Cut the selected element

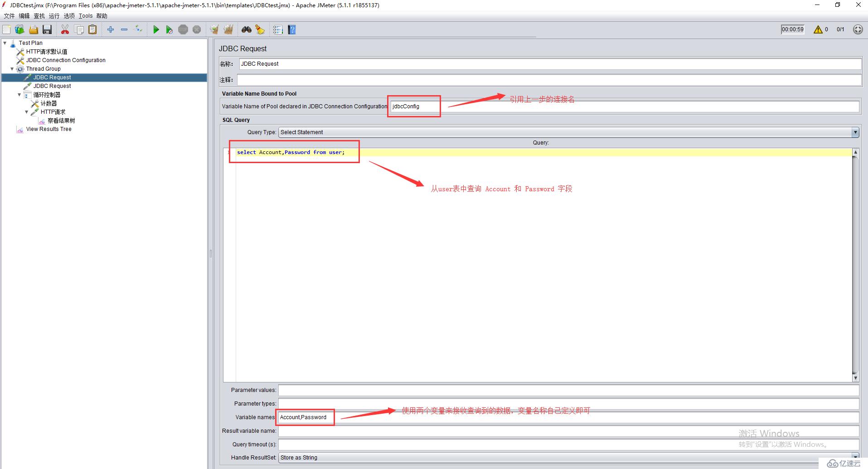tap(65, 29)
